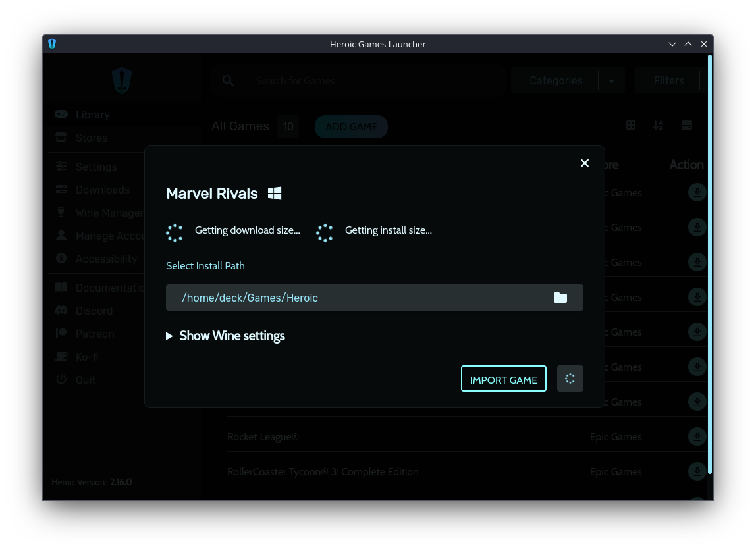Viewport: 756px width, 551px height.
Task: Click the installed-first sort icon
Action: (687, 125)
